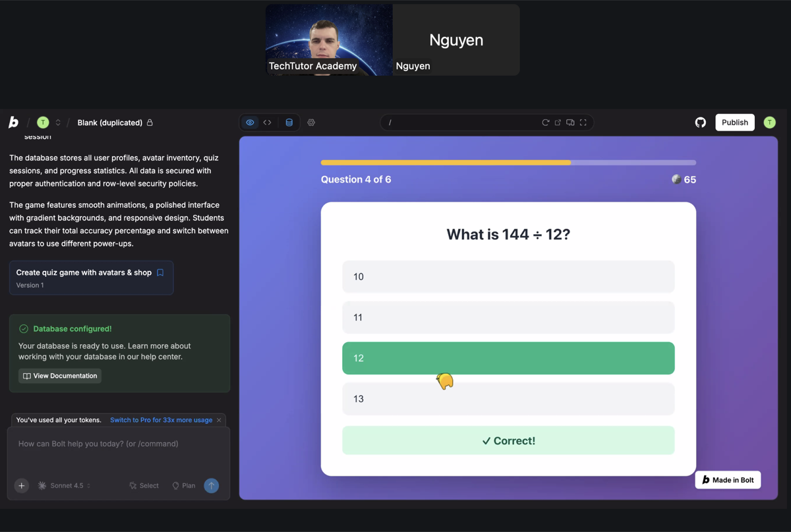Enter fullscreen preview mode
The image size is (791, 532).
583,123
